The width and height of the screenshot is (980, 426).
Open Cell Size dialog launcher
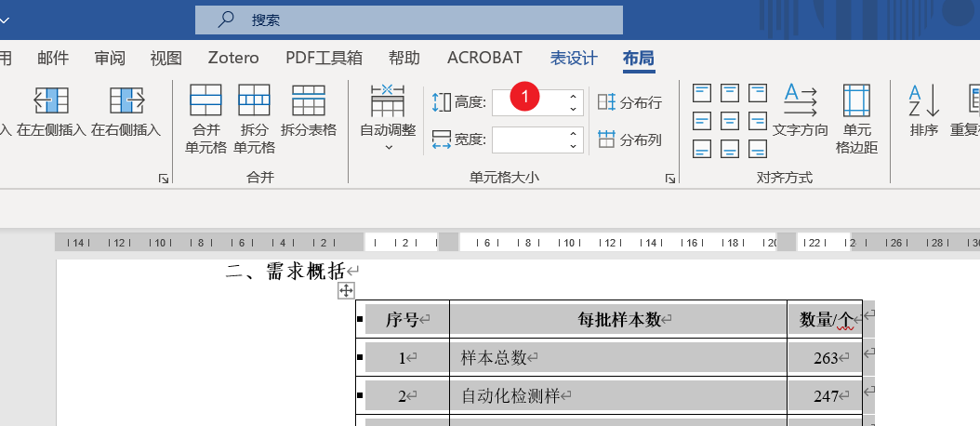[x=669, y=178]
